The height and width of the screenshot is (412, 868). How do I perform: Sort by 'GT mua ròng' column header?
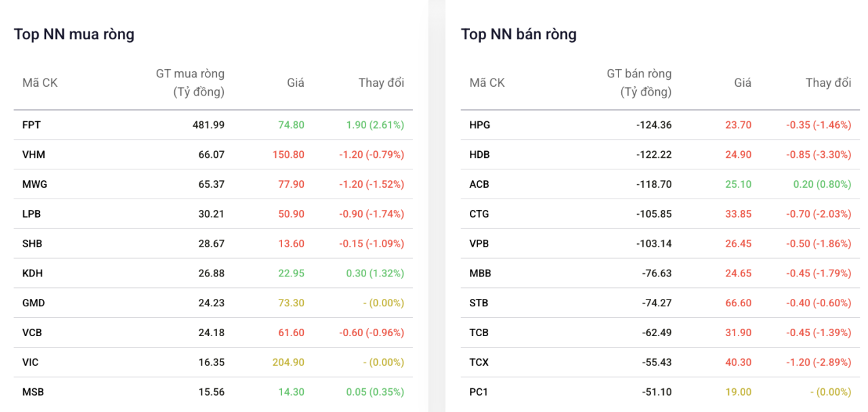coord(190,83)
